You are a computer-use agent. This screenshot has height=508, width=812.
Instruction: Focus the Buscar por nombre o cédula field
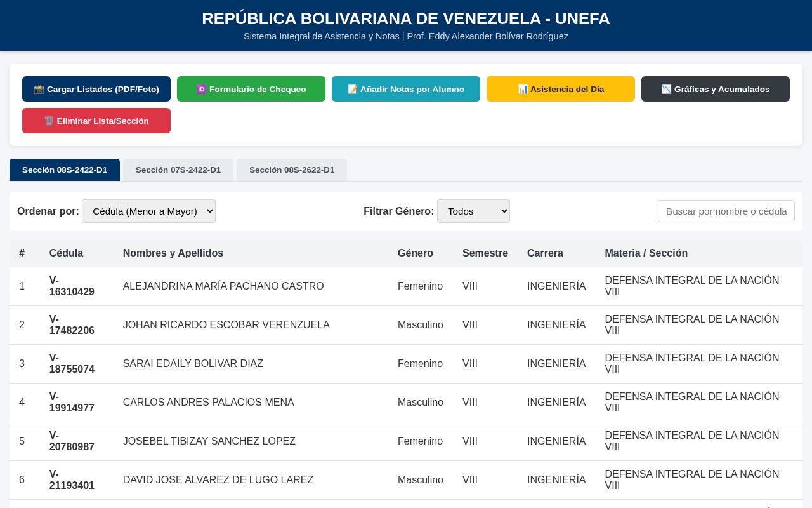pyautogui.click(x=726, y=211)
